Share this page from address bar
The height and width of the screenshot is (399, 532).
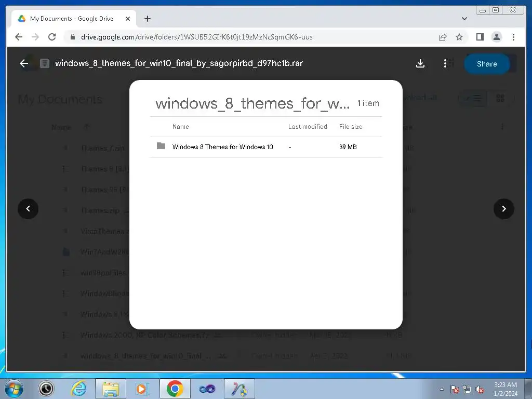pos(443,37)
